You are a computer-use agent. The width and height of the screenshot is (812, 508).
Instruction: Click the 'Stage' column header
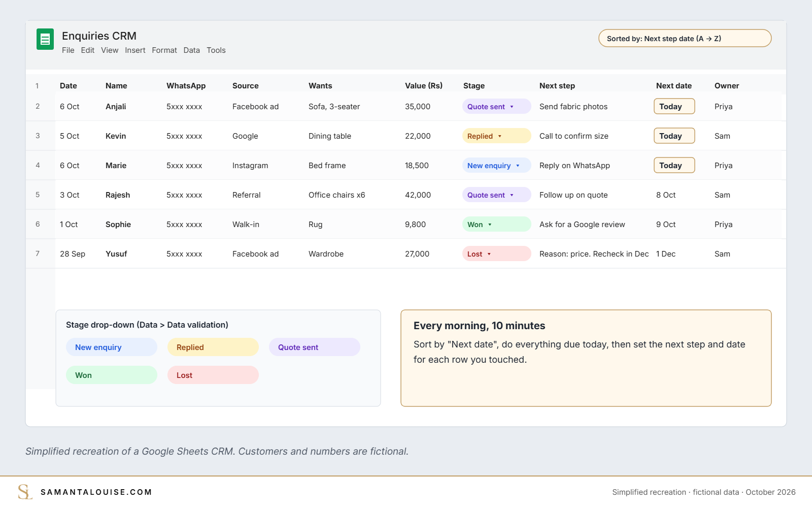point(474,86)
